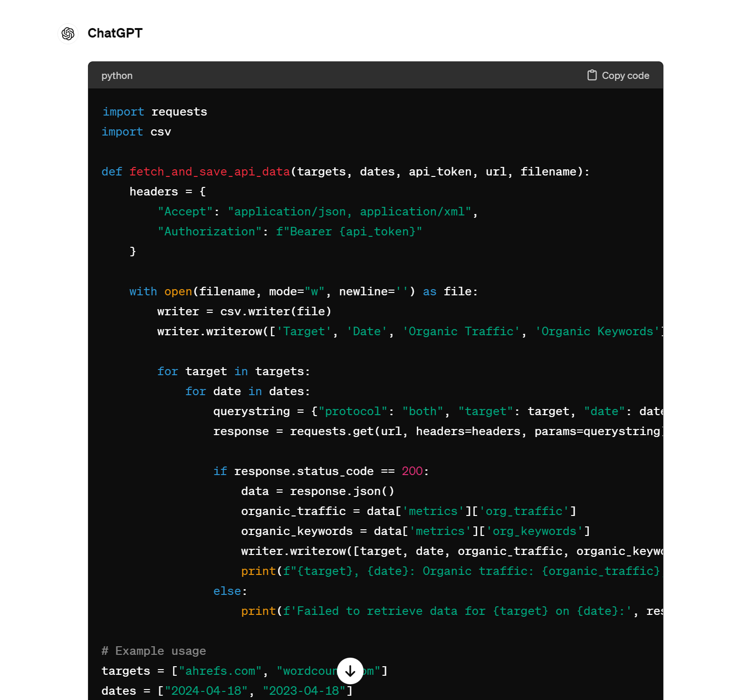Click the 'import csv' code line
749x700 pixels.
click(x=136, y=132)
